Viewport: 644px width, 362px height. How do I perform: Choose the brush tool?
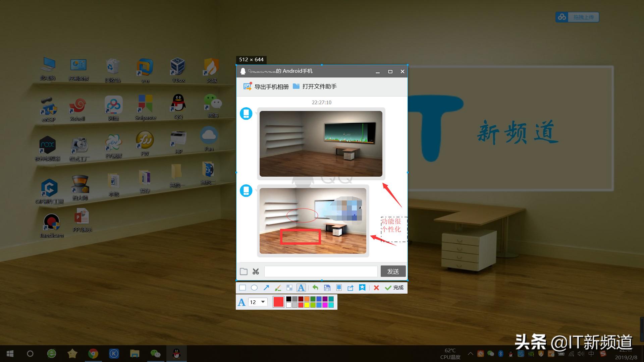coord(278,288)
